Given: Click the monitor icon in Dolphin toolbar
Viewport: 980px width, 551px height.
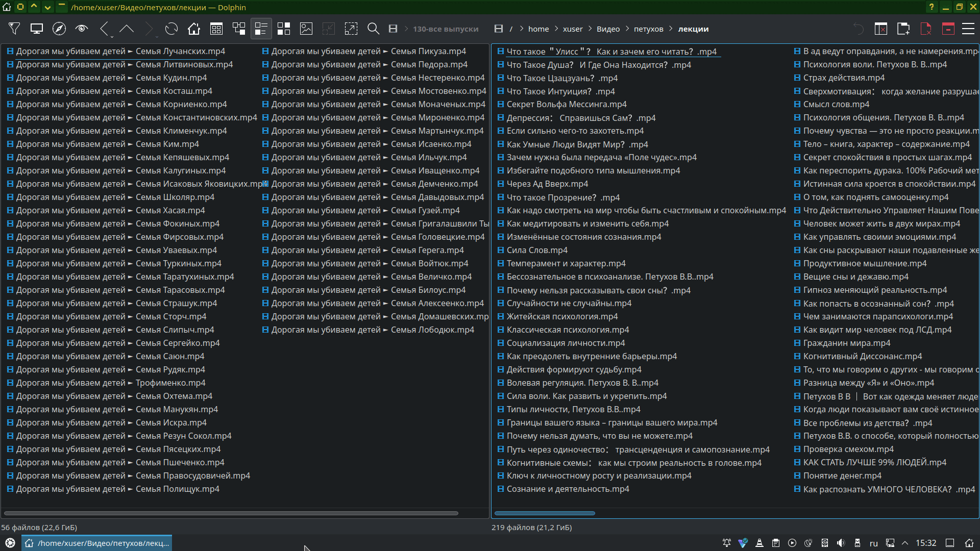Looking at the screenshot, I should point(37,29).
